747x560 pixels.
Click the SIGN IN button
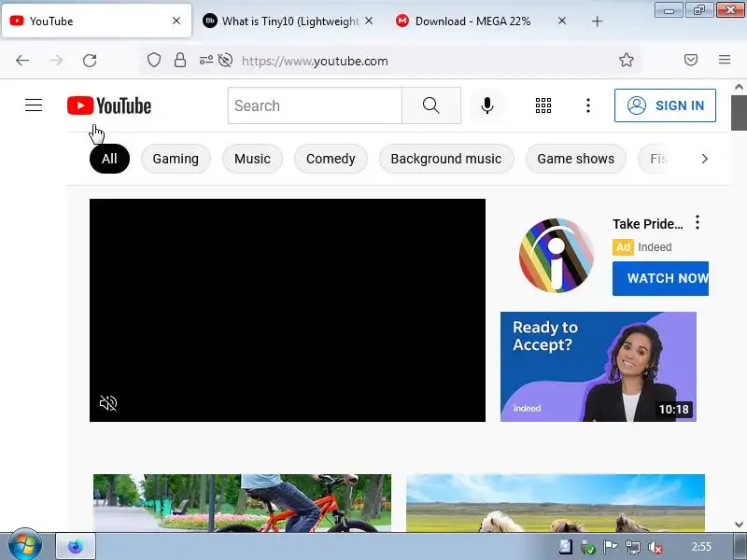(x=665, y=105)
